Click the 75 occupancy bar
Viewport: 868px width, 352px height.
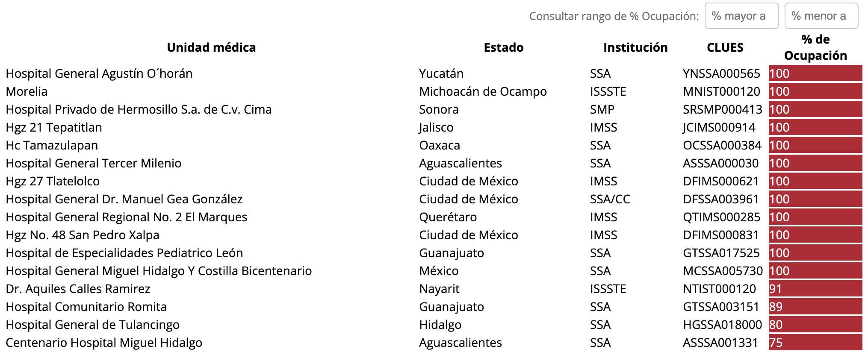[815, 343]
